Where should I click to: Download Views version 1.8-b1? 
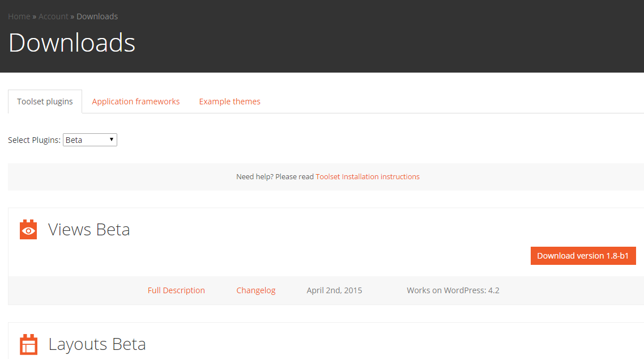pos(583,256)
